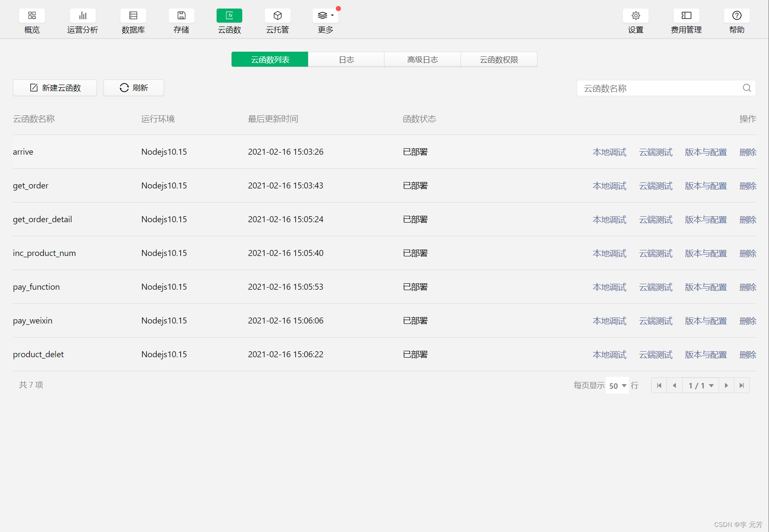
Task: Click 版本与配置 for get_order_detail
Action: (706, 220)
